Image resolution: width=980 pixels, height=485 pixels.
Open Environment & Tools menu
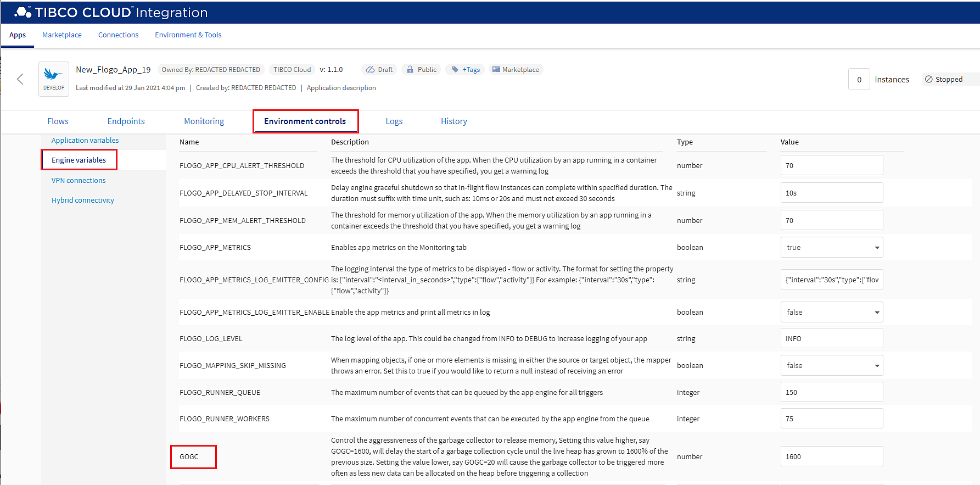click(188, 35)
